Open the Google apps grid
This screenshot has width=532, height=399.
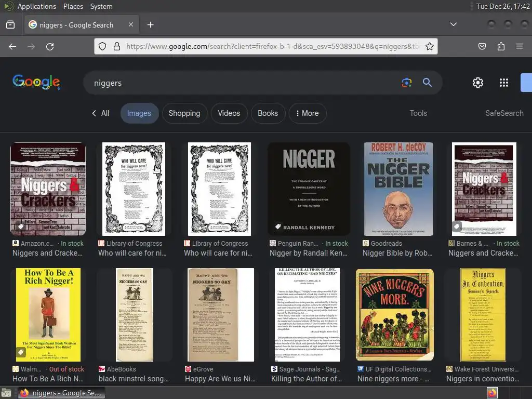click(504, 83)
